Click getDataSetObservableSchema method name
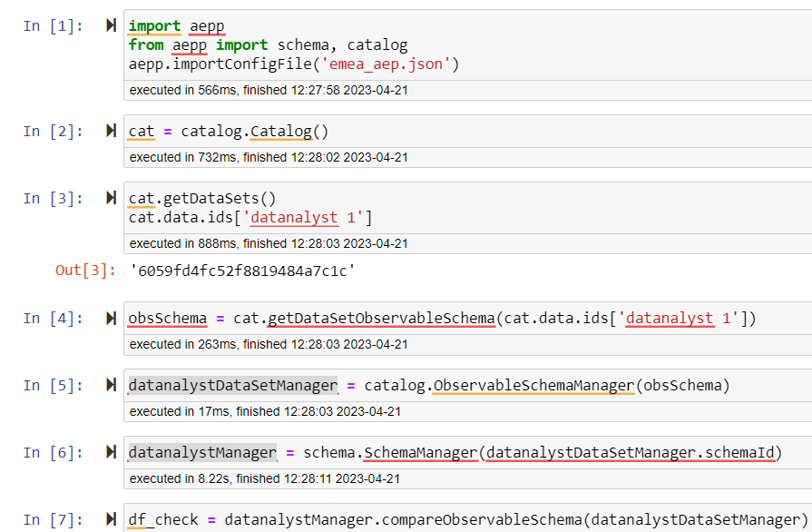Viewport: 812px width, 532px height. click(x=381, y=318)
